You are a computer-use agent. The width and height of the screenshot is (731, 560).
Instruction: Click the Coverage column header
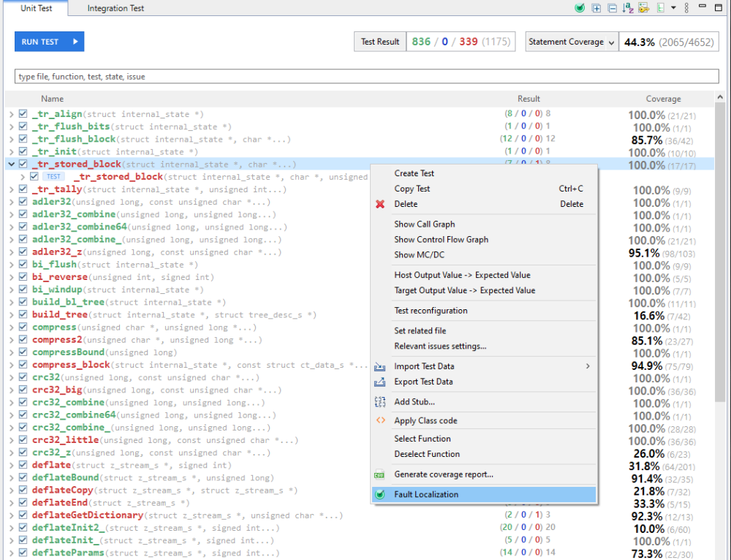(663, 99)
